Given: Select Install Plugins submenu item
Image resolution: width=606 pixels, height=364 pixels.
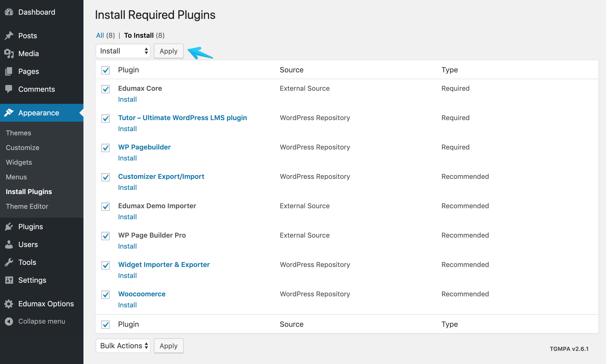Looking at the screenshot, I should tap(29, 192).
